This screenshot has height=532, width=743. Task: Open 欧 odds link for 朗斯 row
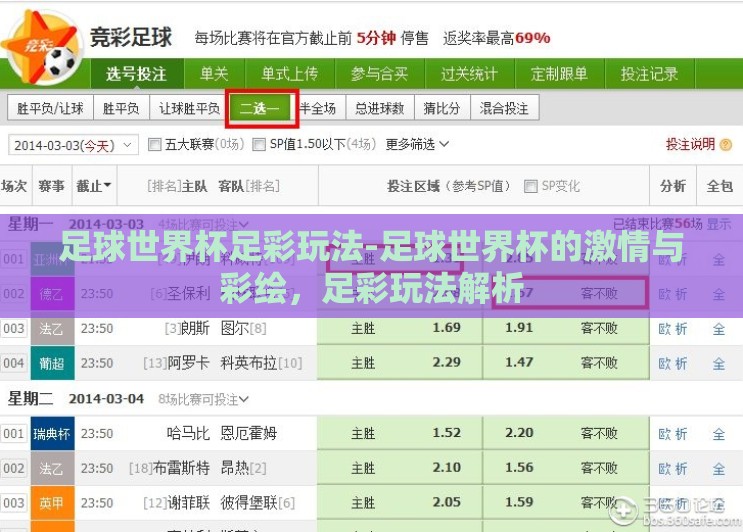(664, 329)
